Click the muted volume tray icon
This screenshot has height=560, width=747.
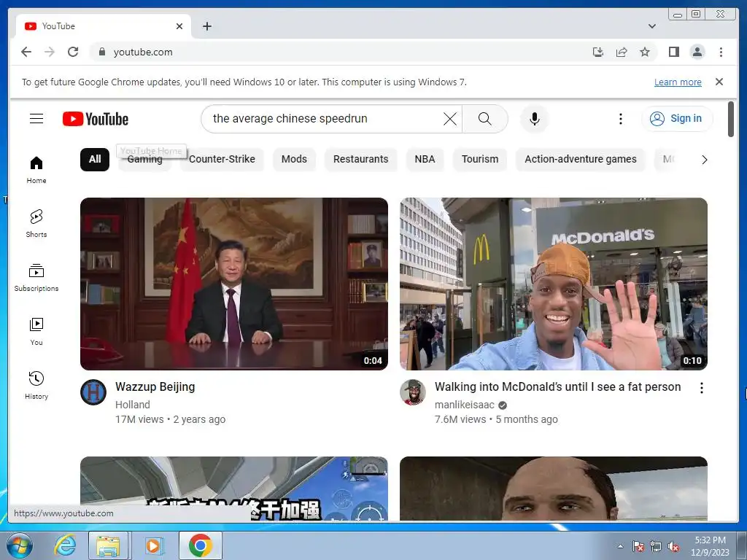pyautogui.click(x=673, y=547)
